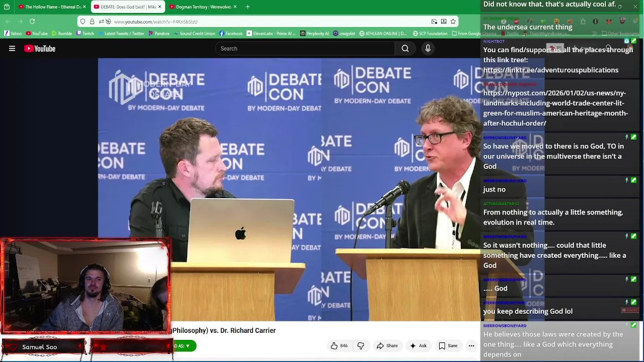Open the Yahoo bookmark
The image size is (644, 362).
click(13, 33)
